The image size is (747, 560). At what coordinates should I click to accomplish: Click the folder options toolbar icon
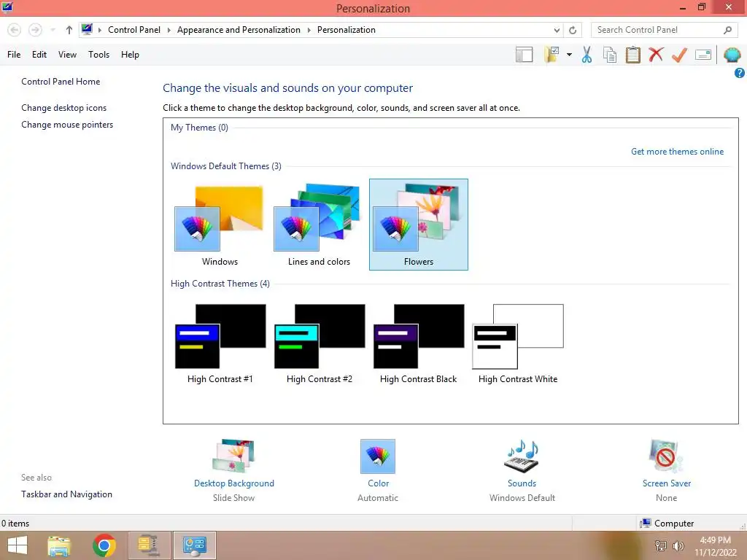coord(551,55)
